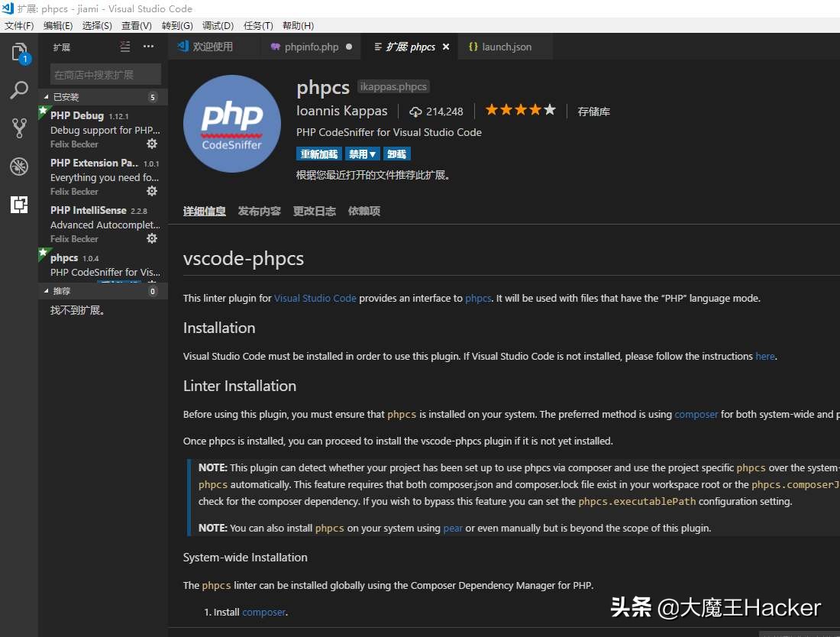This screenshot has height=637, width=840.
Task: Open the Search view in activity bar
Action: point(19,90)
